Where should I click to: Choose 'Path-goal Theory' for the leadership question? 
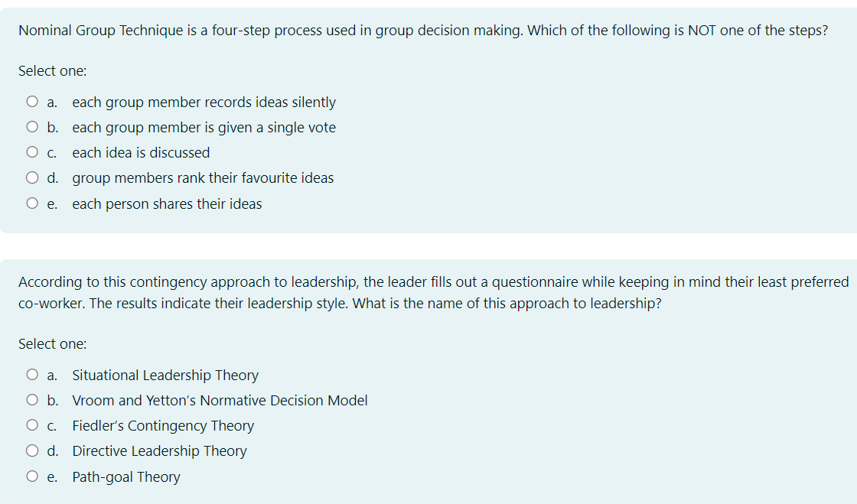point(32,475)
